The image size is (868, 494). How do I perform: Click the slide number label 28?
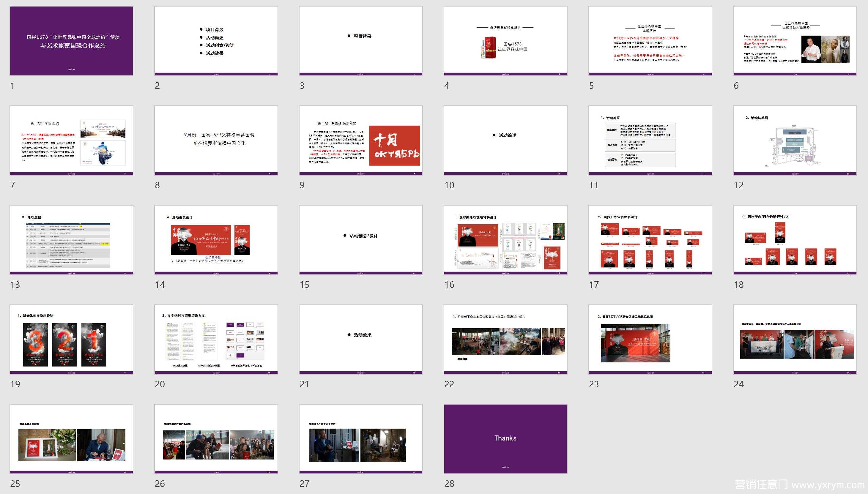[449, 484]
